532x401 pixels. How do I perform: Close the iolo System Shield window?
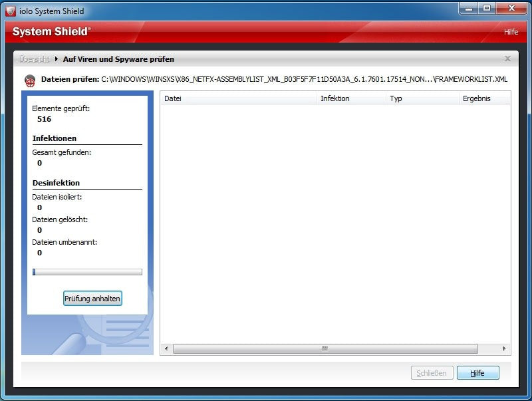(x=511, y=9)
